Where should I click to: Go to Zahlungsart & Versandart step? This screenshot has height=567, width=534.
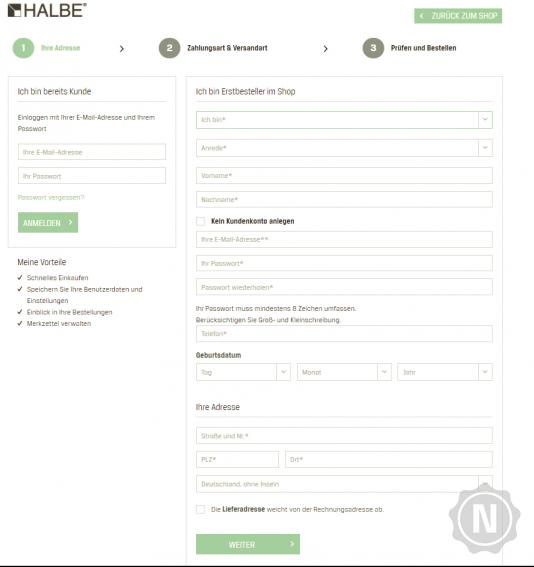pyautogui.click(x=227, y=48)
